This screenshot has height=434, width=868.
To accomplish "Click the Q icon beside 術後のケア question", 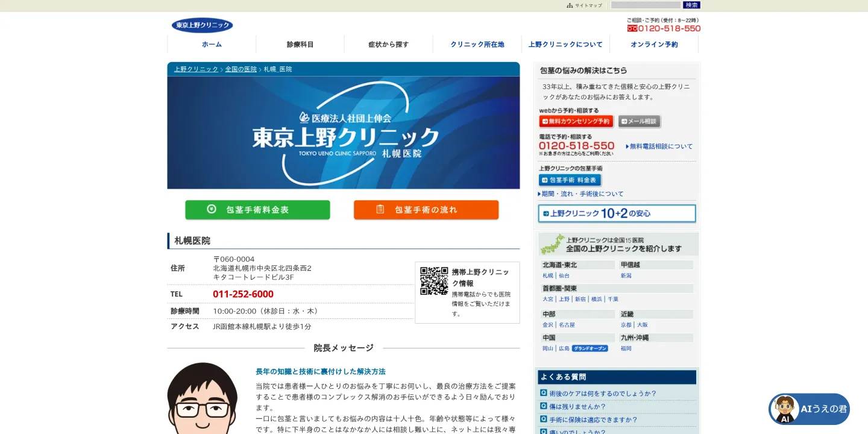I will point(544,393).
